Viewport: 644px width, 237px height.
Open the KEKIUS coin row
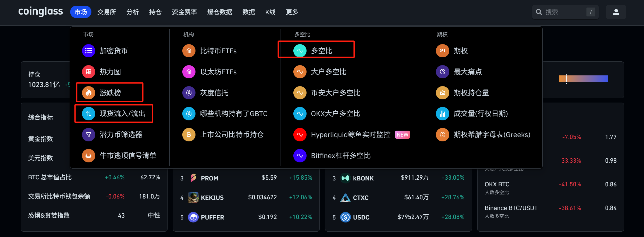coord(246,198)
